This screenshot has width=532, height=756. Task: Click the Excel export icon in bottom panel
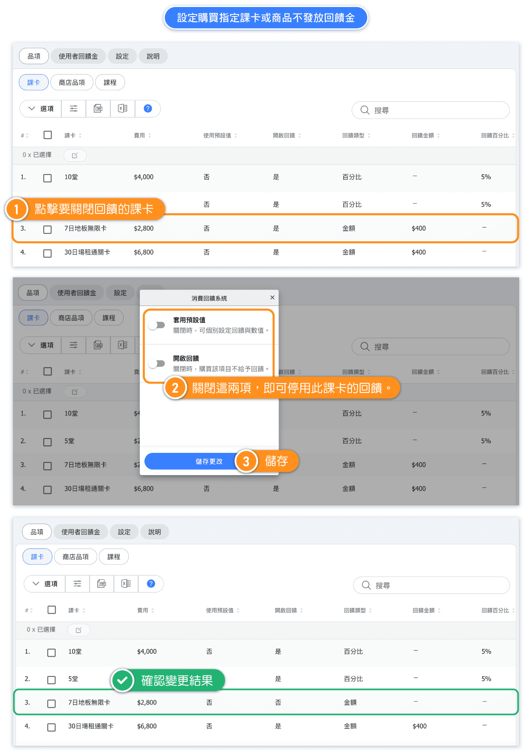click(x=126, y=584)
